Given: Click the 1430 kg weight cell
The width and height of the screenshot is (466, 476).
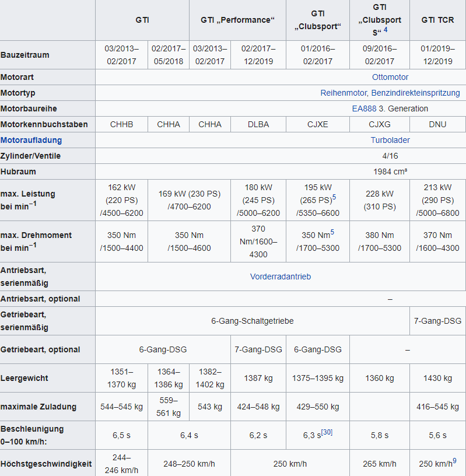Looking at the screenshot, I should [437, 378].
